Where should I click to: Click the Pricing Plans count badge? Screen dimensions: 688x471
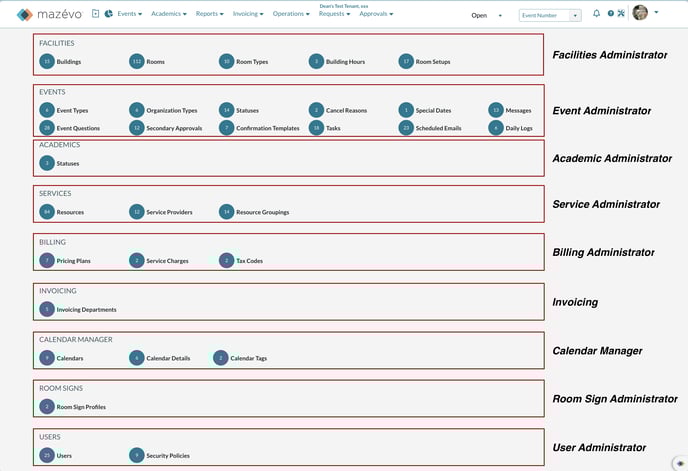pos(47,261)
